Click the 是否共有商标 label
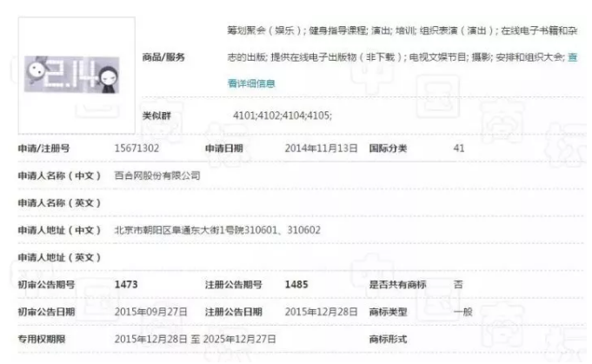592x364 pixels. click(x=397, y=284)
